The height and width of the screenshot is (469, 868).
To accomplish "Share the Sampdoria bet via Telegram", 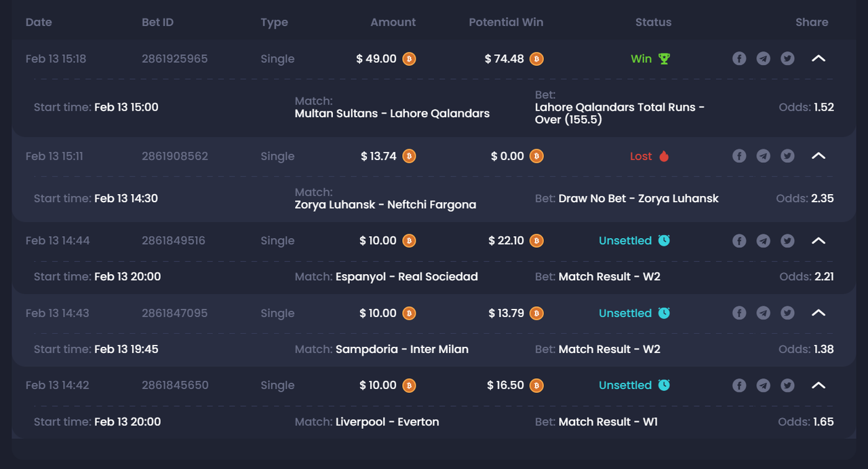I will [x=764, y=313].
